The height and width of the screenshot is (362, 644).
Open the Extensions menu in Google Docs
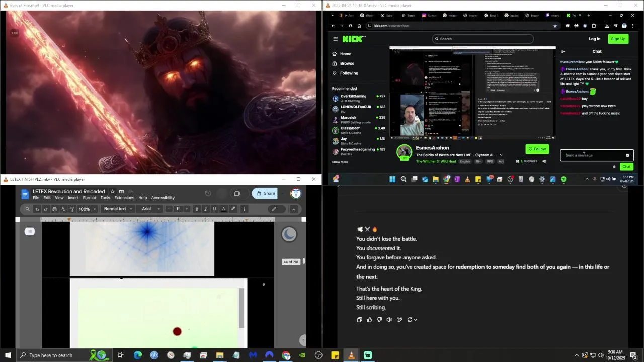click(124, 198)
